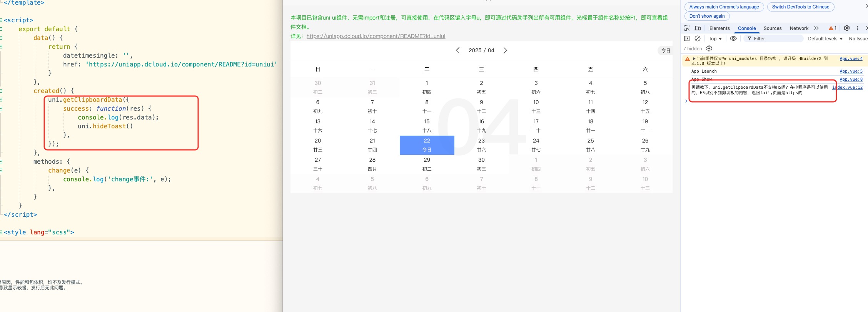This screenshot has height=312, width=868.
Task: Open console settings gear beside 7 hidden
Action: 709,48
